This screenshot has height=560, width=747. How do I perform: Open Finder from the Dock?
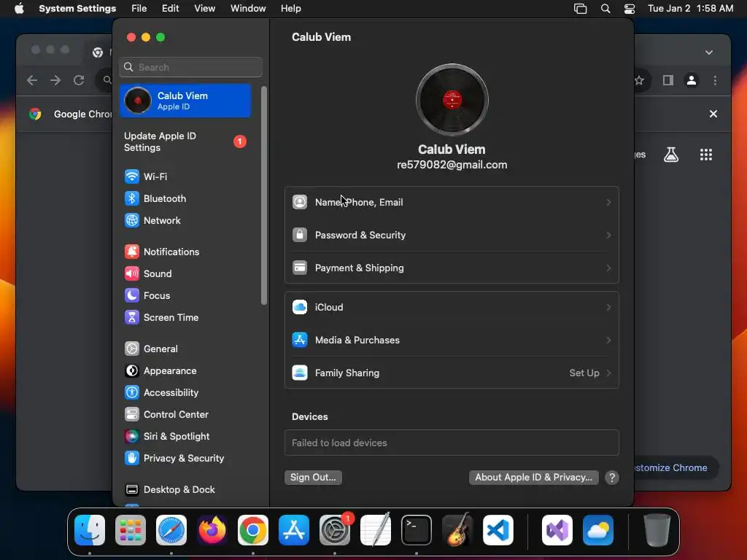(x=90, y=530)
